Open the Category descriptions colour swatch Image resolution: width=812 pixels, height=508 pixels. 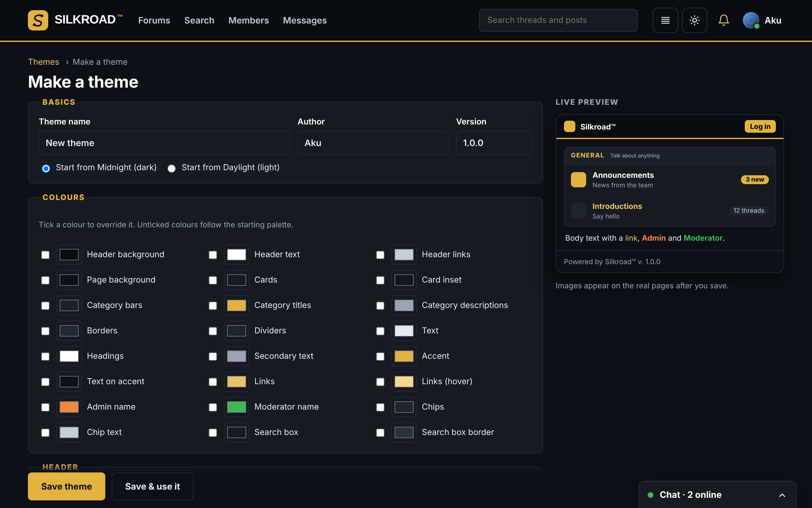click(x=404, y=305)
